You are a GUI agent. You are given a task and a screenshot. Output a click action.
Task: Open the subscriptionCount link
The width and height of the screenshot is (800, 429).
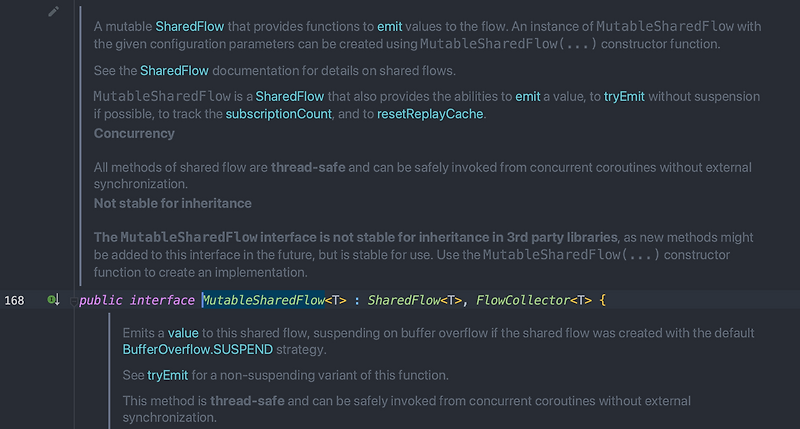[x=279, y=114]
